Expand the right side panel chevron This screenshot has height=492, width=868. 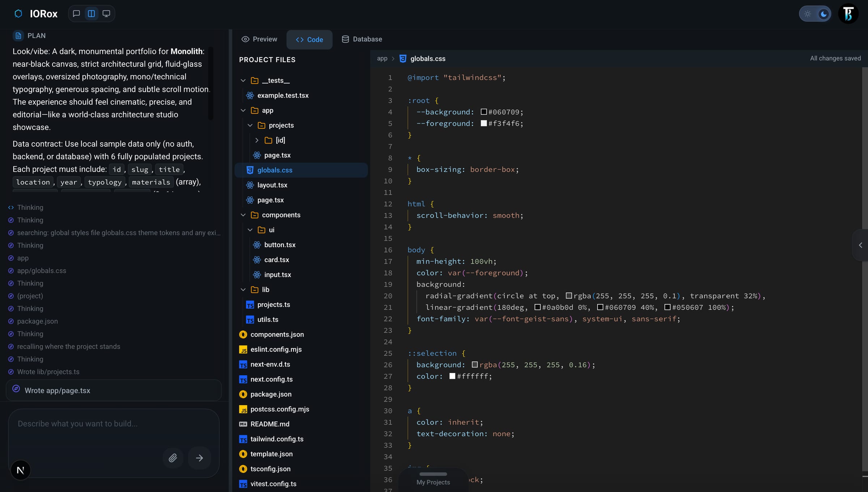[860, 245]
